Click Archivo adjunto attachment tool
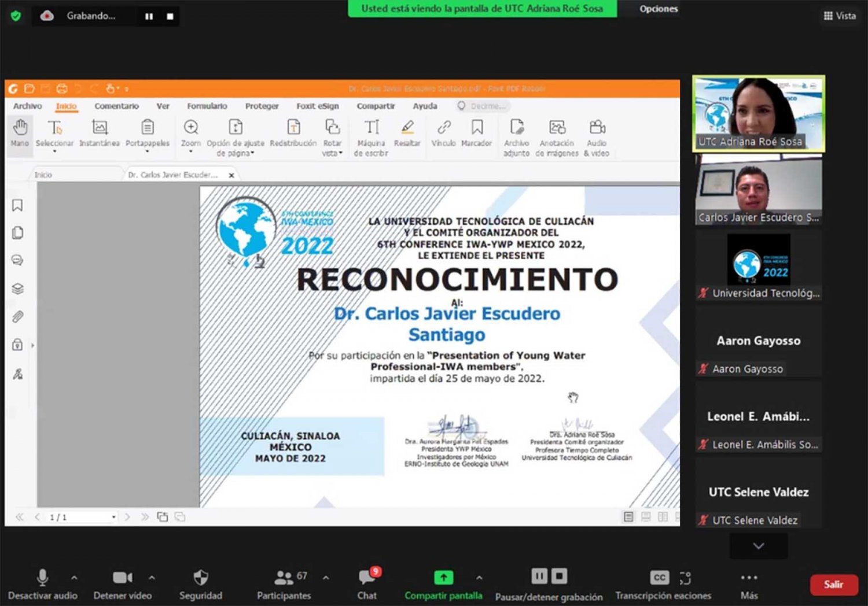The width and height of the screenshot is (868, 606). coord(516,138)
